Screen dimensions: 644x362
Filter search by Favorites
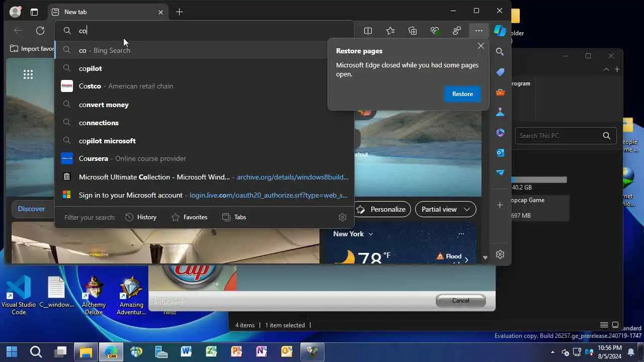[x=189, y=217]
